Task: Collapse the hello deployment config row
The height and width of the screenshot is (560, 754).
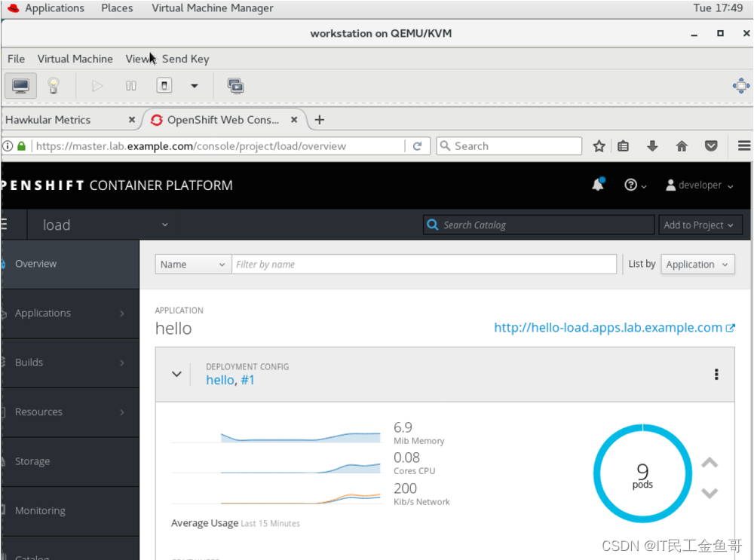Action: tap(177, 374)
